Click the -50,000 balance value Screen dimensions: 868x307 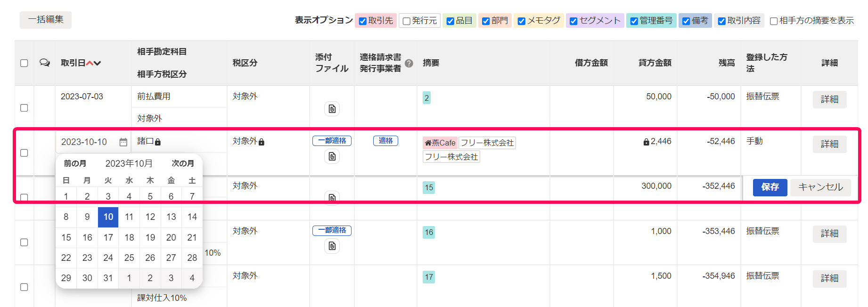point(721,97)
